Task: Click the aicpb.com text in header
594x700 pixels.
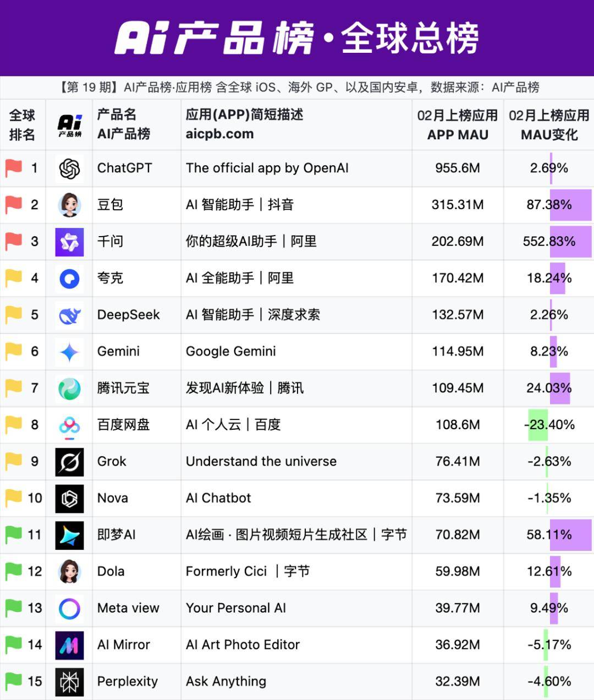Action: pos(219,134)
